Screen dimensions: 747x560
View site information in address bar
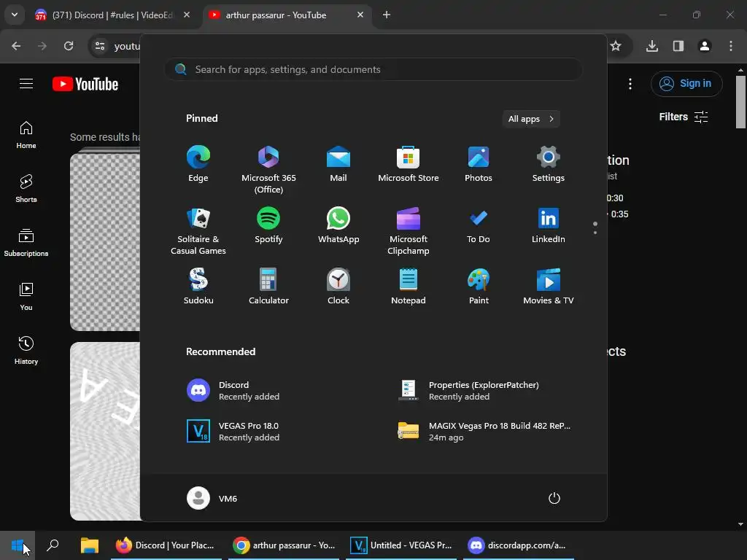100,46
